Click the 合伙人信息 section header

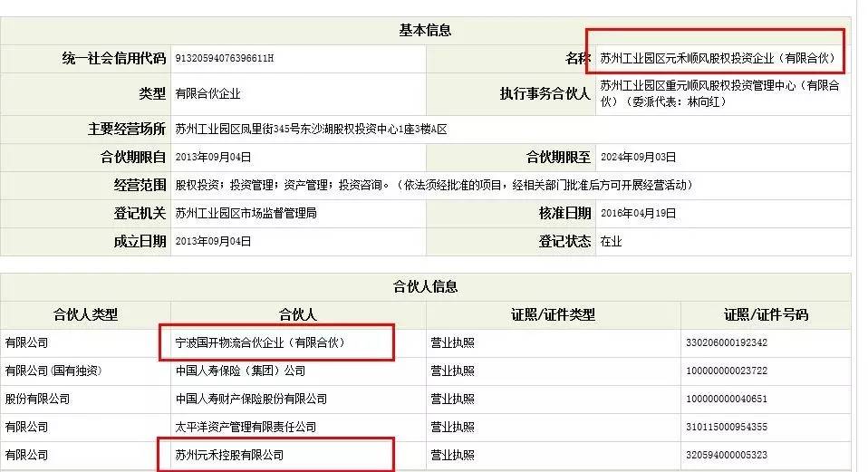[x=425, y=286]
